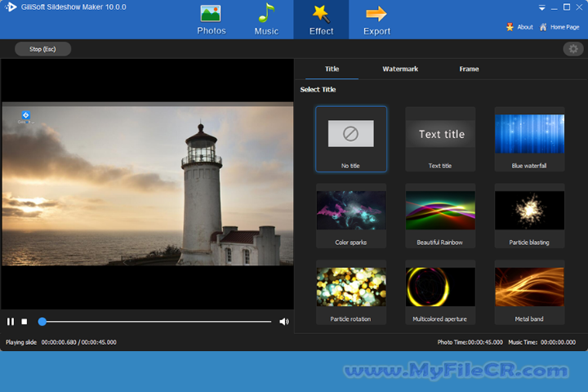Choose the Particle blasting title
The width and height of the screenshot is (588, 392).
pos(529,216)
